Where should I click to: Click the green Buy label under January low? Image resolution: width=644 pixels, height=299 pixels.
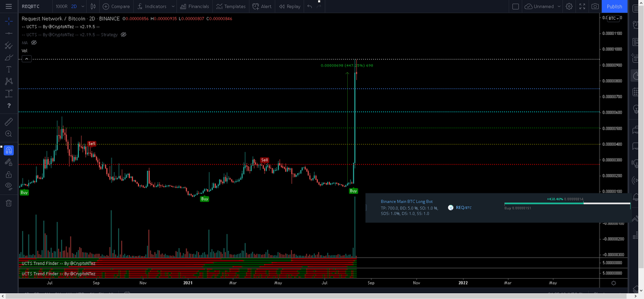204,199
